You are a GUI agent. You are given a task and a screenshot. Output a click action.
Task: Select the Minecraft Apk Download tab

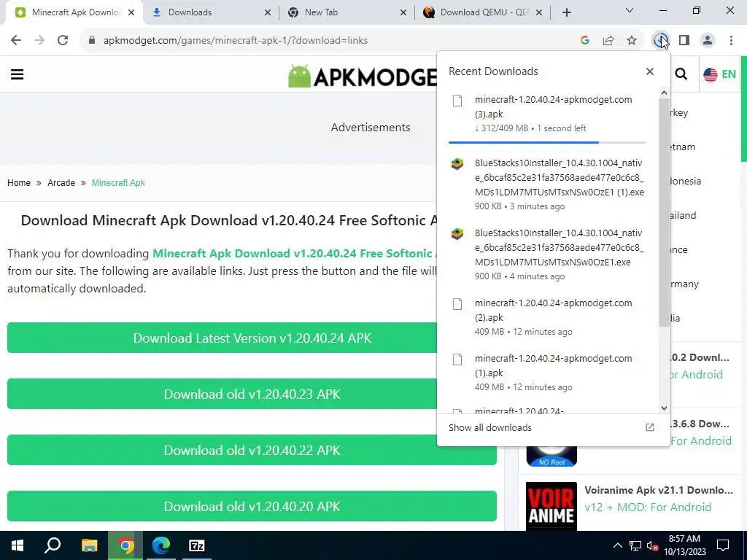[74, 12]
